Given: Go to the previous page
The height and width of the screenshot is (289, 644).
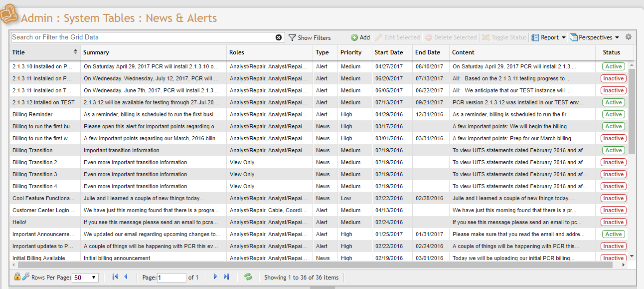Looking at the screenshot, I should point(126,277).
